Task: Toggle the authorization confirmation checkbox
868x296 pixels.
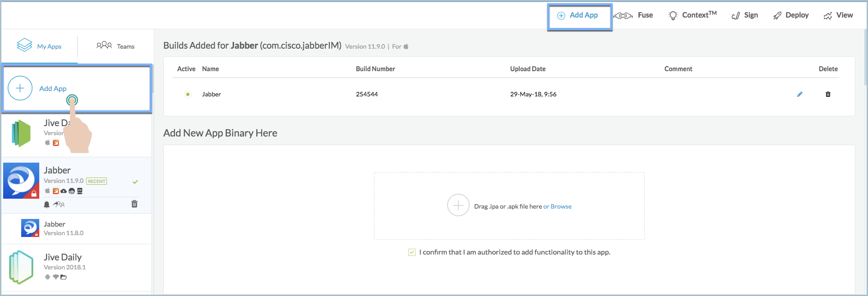Action: tap(412, 252)
